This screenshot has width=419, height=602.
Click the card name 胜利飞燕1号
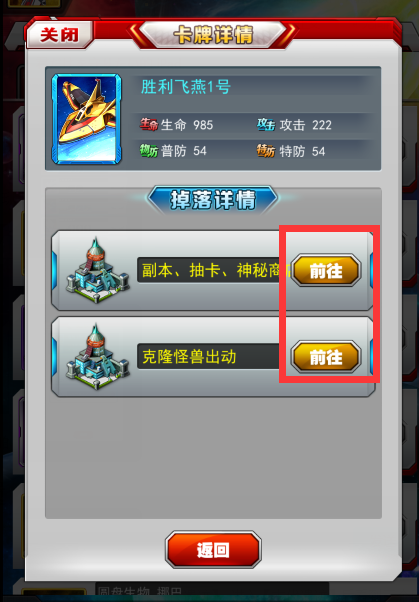(x=186, y=87)
